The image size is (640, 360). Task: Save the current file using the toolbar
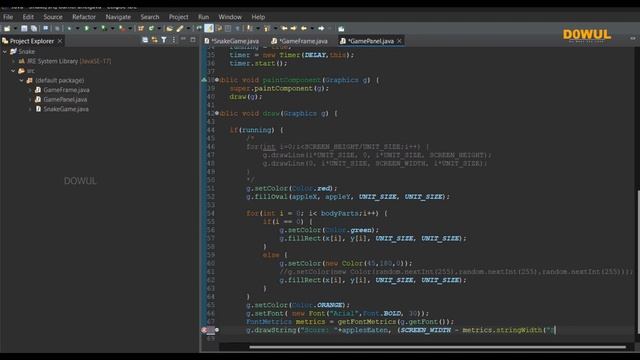[x=24, y=28]
